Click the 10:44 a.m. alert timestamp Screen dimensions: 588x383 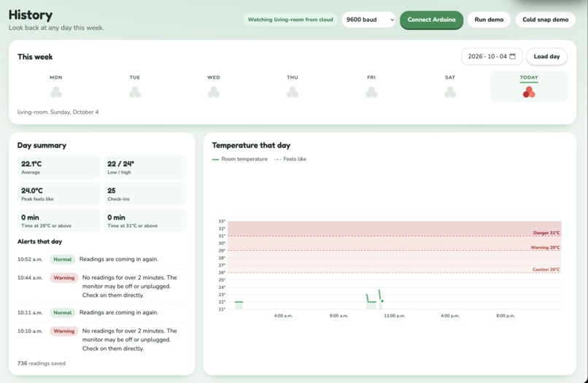30,278
